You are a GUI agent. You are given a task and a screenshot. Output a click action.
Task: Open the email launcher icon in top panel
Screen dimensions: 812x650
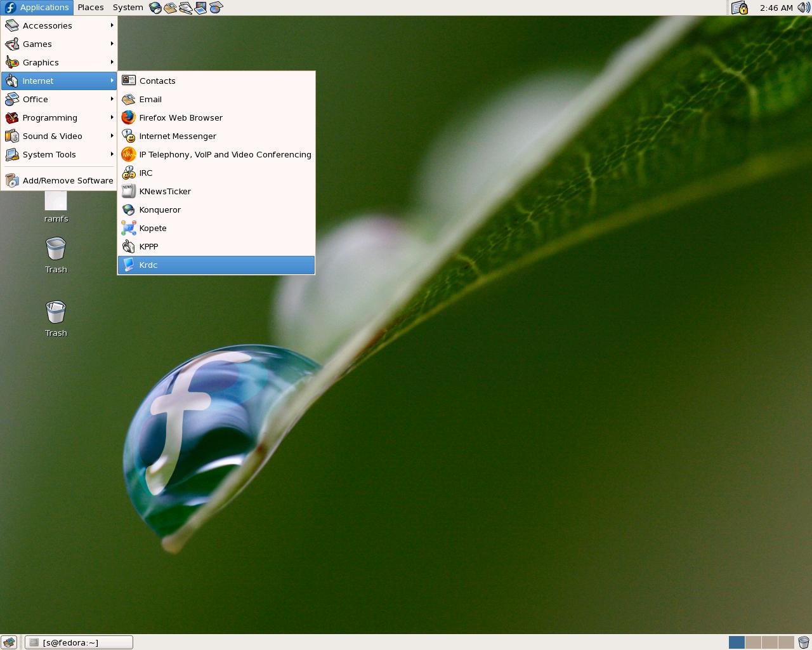(x=171, y=8)
